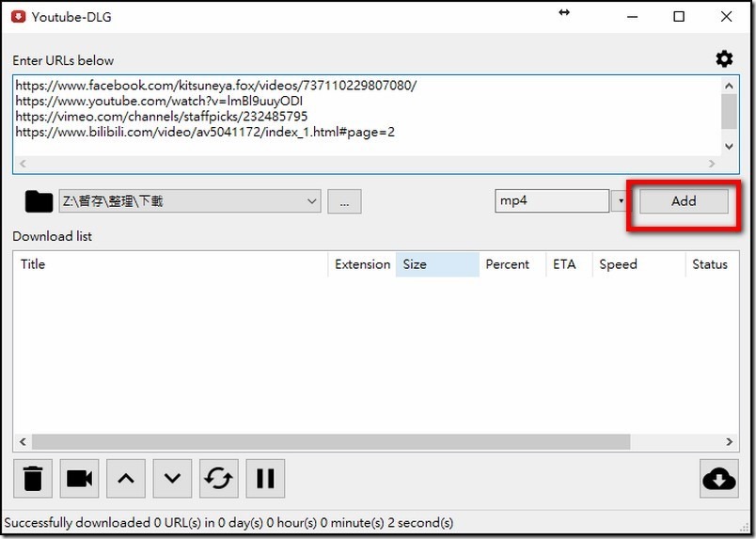The height and width of the screenshot is (539, 756).
Task: Start download with the cloud icon
Action: click(x=719, y=479)
